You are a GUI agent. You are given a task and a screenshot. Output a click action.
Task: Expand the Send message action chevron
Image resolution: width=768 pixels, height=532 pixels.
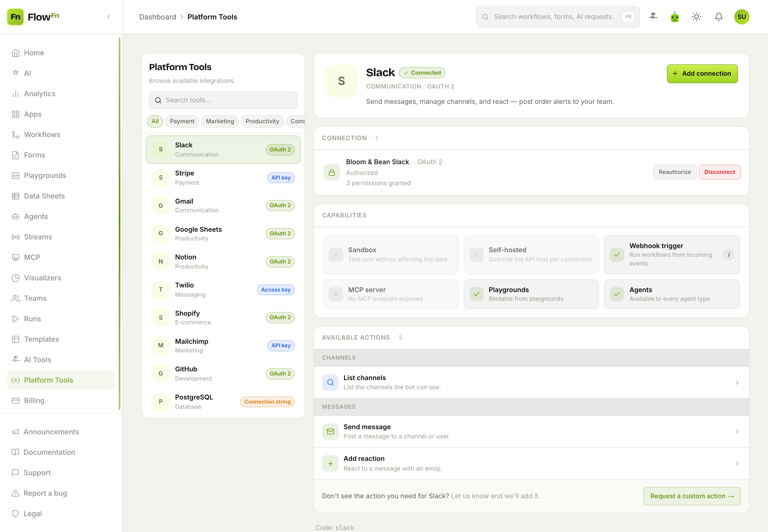[737, 432]
